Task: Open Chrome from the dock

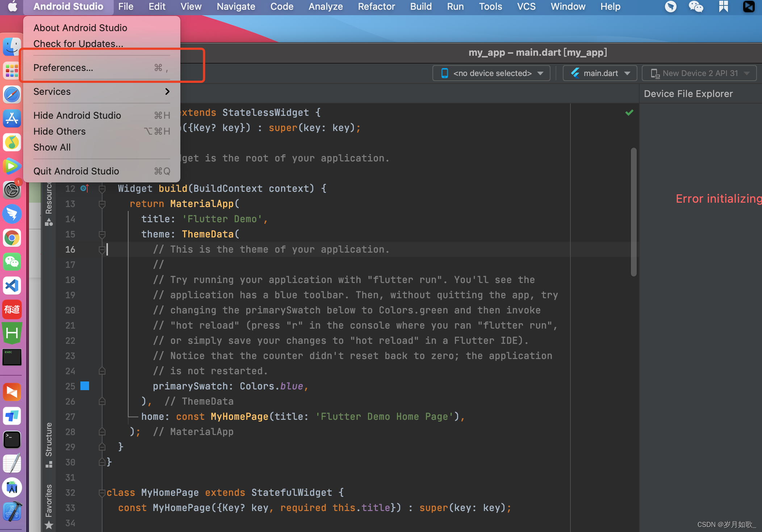Action: point(12,238)
